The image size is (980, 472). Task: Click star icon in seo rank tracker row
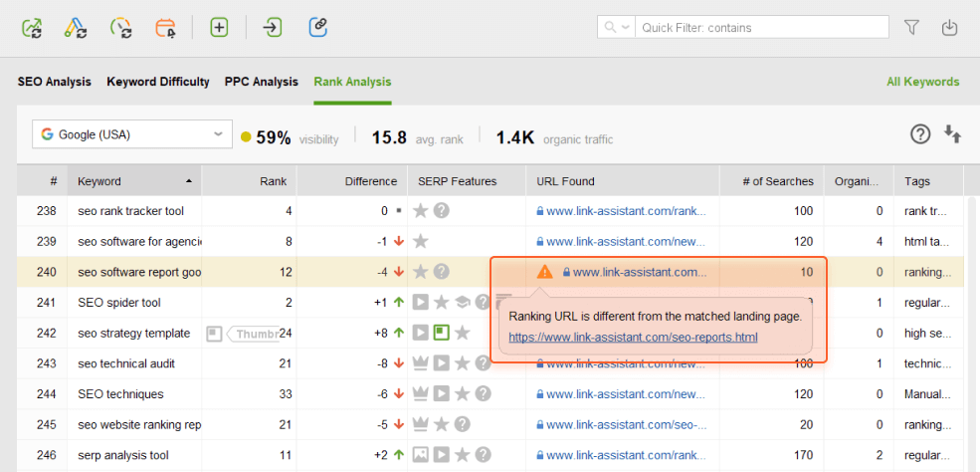(x=421, y=211)
